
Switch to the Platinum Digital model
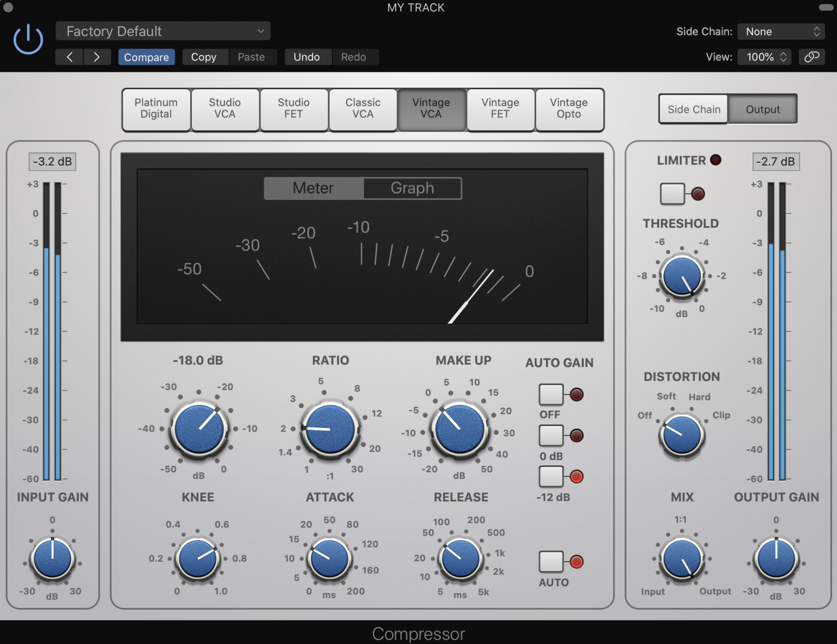(156, 110)
